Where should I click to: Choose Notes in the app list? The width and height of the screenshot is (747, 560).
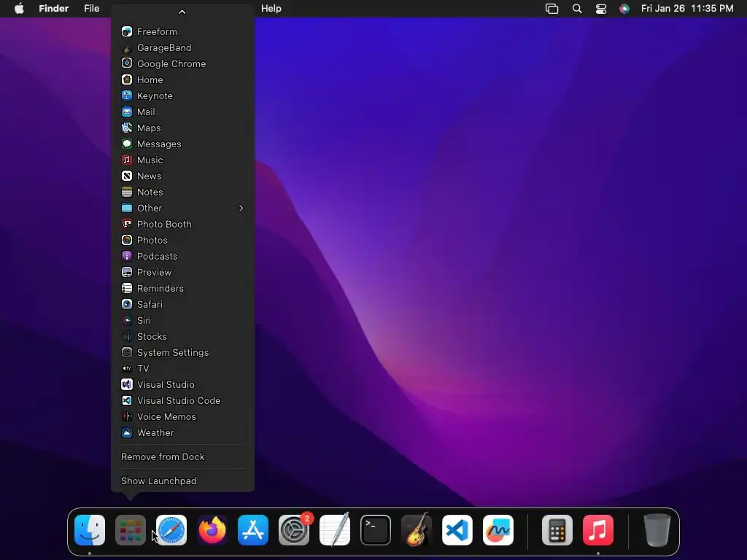(182, 192)
